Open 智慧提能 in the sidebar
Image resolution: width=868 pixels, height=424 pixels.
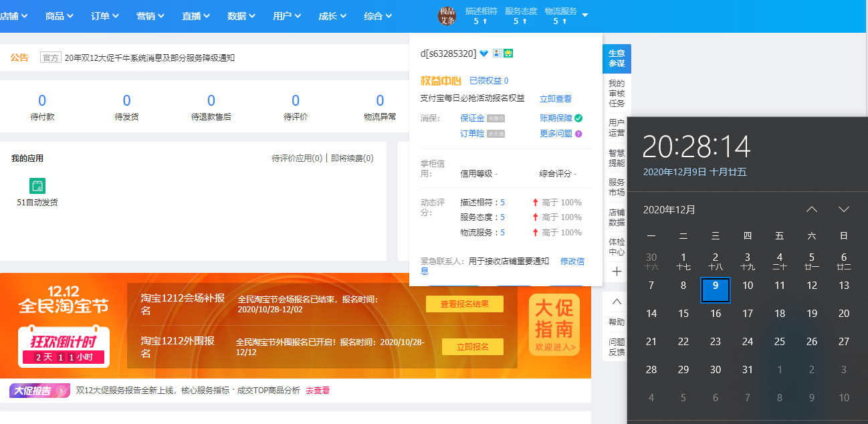click(617, 158)
